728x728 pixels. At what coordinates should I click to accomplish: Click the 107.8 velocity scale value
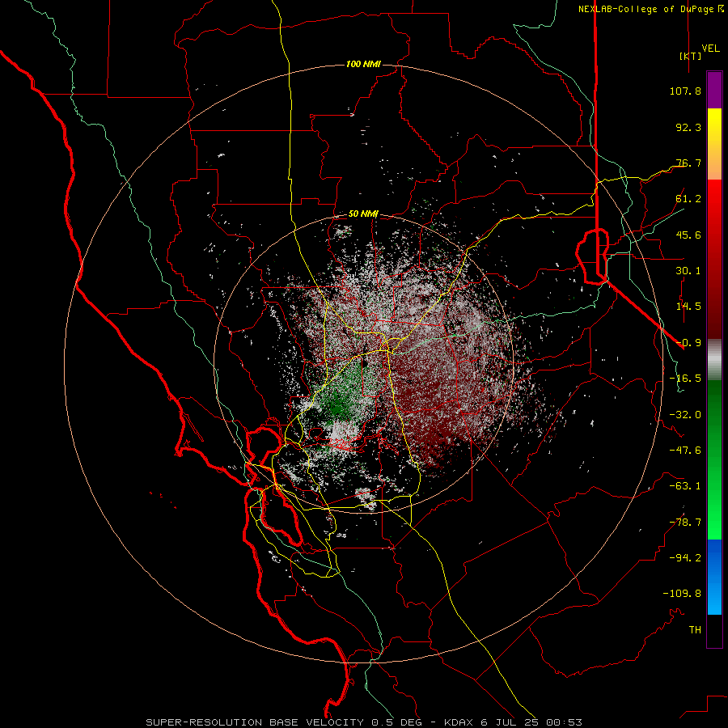pyautogui.click(x=685, y=91)
